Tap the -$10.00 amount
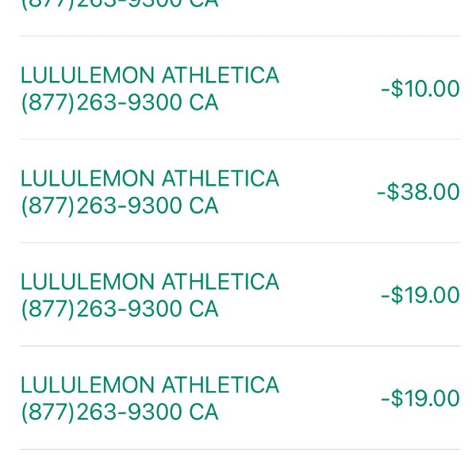The height and width of the screenshot is (476, 476). [420, 88]
